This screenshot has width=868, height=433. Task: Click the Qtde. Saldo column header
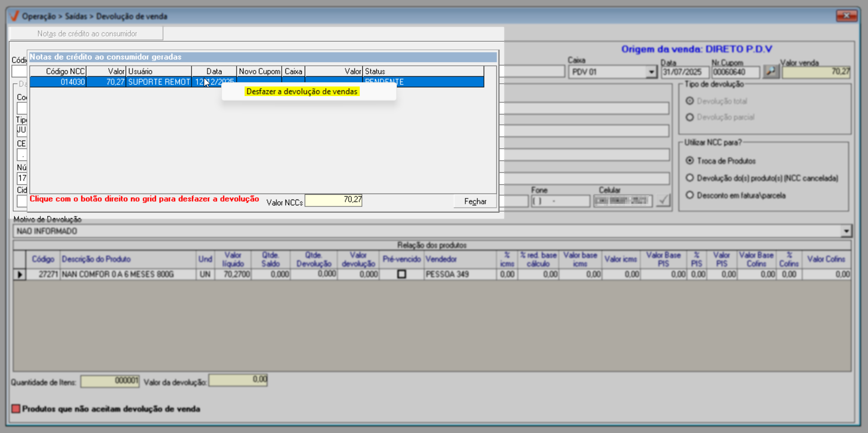coord(271,259)
